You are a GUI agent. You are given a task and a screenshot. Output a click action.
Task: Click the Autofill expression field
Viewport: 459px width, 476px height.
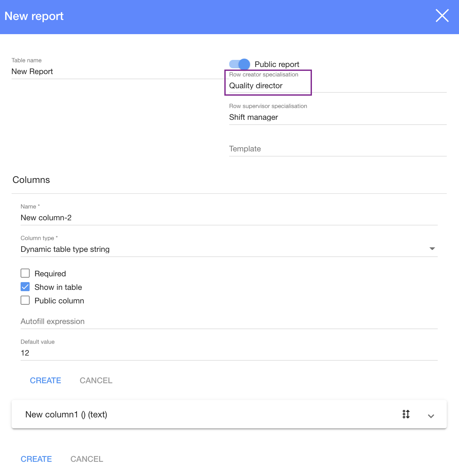[229, 321]
